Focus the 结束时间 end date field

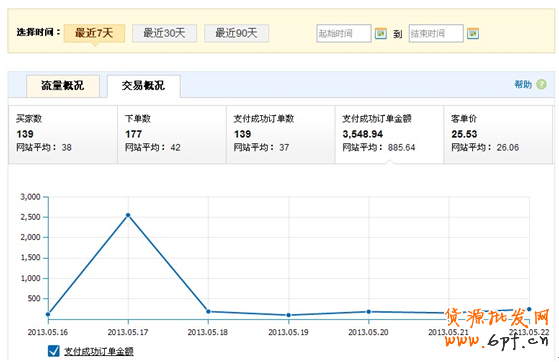(436, 34)
